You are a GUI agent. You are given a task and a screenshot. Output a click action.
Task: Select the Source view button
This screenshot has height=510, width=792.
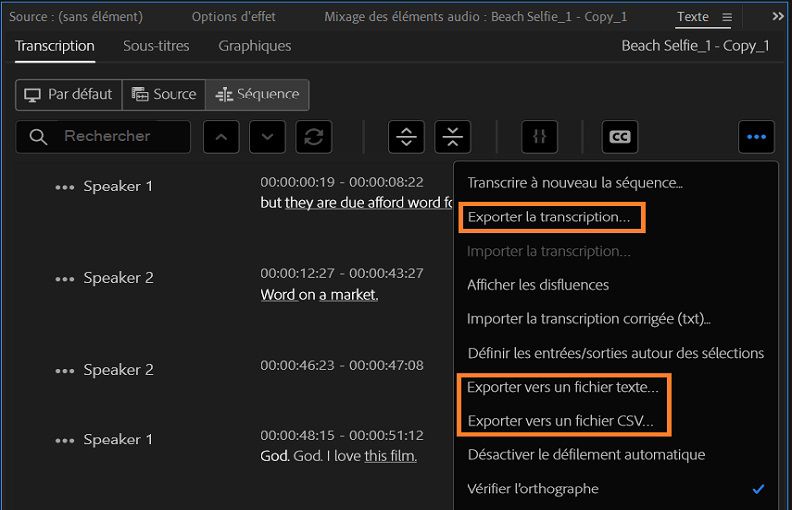(x=164, y=94)
